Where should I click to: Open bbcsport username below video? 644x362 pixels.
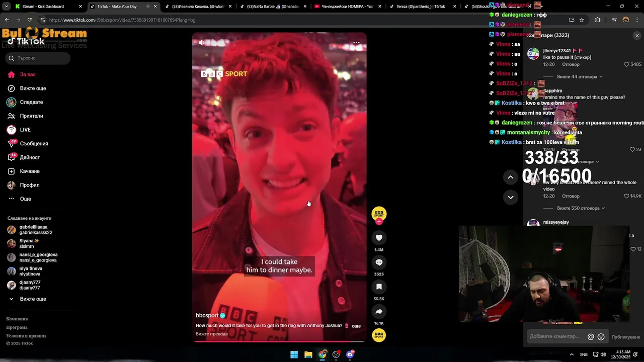(207, 315)
